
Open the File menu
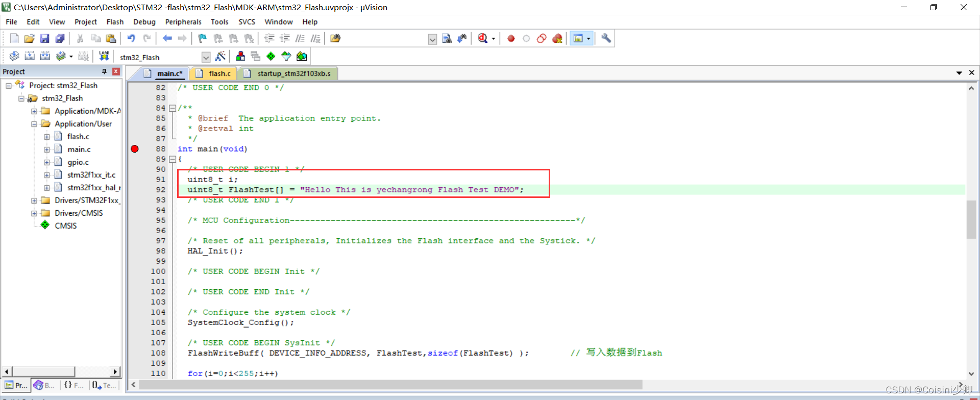(x=11, y=22)
